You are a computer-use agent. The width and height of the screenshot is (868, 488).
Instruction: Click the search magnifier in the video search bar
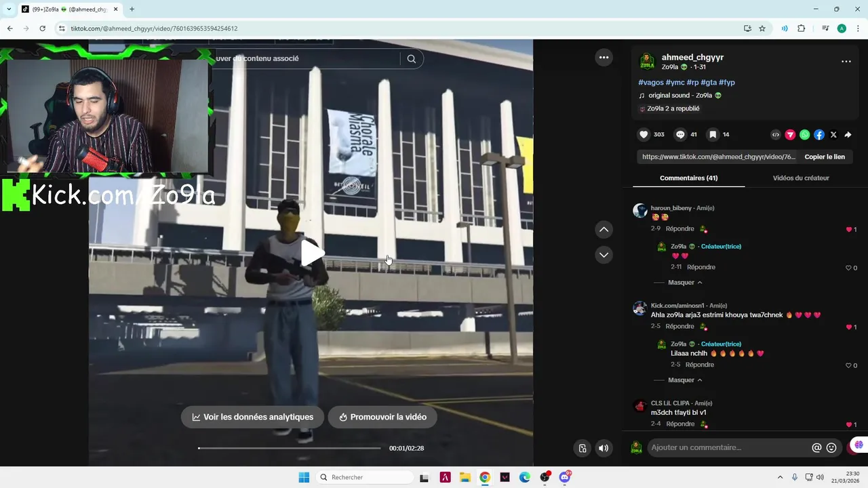click(x=411, y=59)
